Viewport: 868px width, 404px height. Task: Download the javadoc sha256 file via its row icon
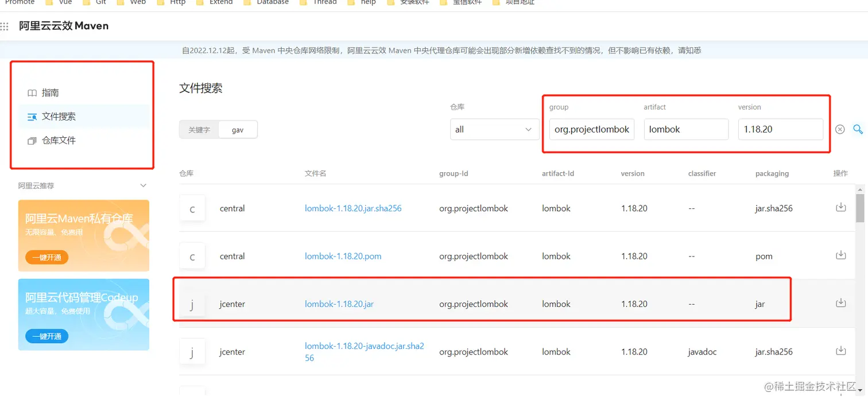click(841, 350)
